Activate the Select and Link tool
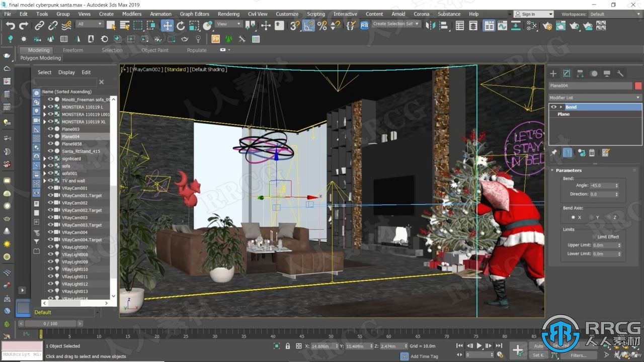This screenshot has width=644, height=362. click(x=39, y=25)
